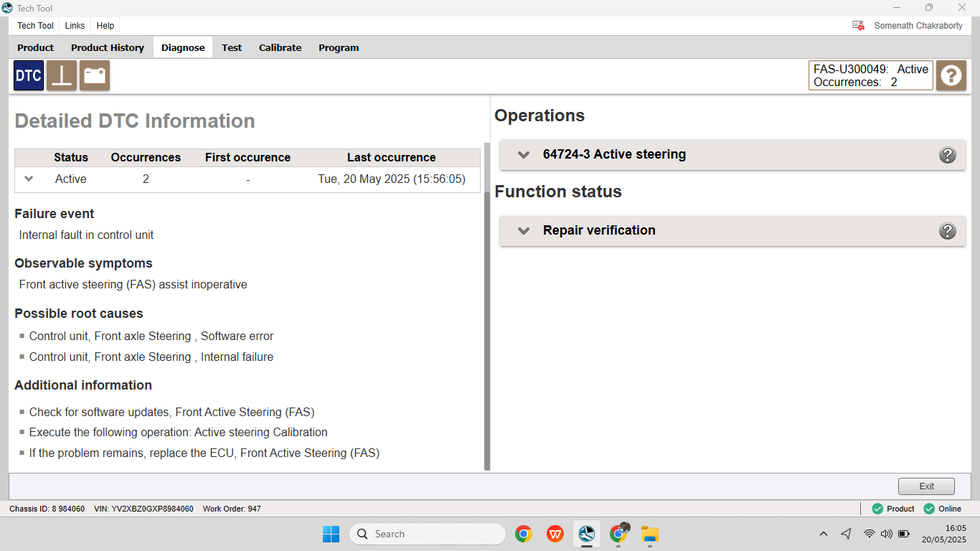
Task: Open the Links menu
Action: pyautogui.click(x=75, y=25)
